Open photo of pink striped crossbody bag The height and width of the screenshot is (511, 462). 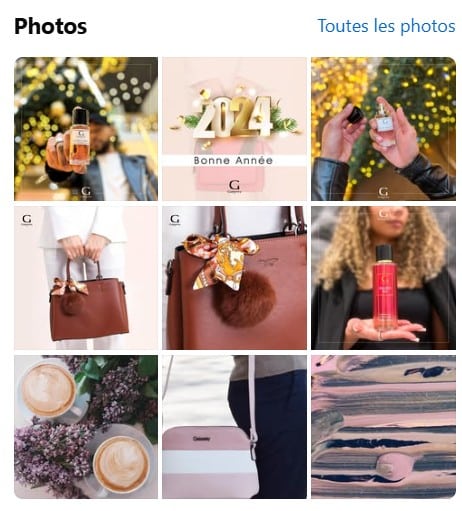pos(234,427)
